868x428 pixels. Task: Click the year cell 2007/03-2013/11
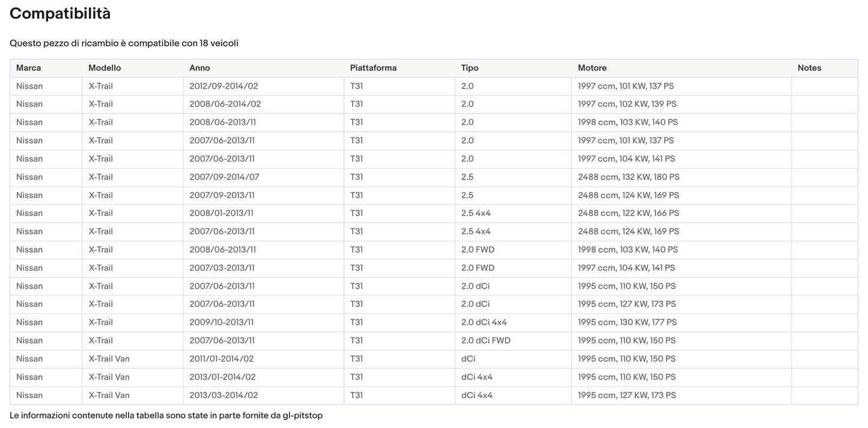222,268
